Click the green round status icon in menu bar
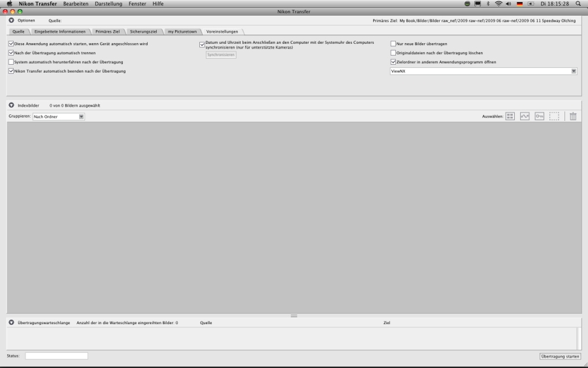 467,4
